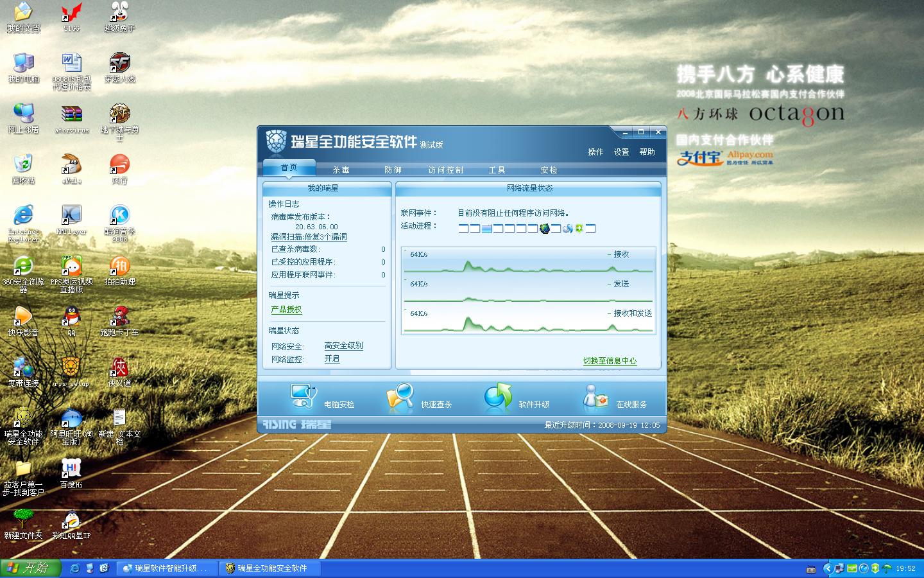Open the 工具 tab
Image resolution: width=924 pixels, height=578 pixels.
click(x=497, y=170)
